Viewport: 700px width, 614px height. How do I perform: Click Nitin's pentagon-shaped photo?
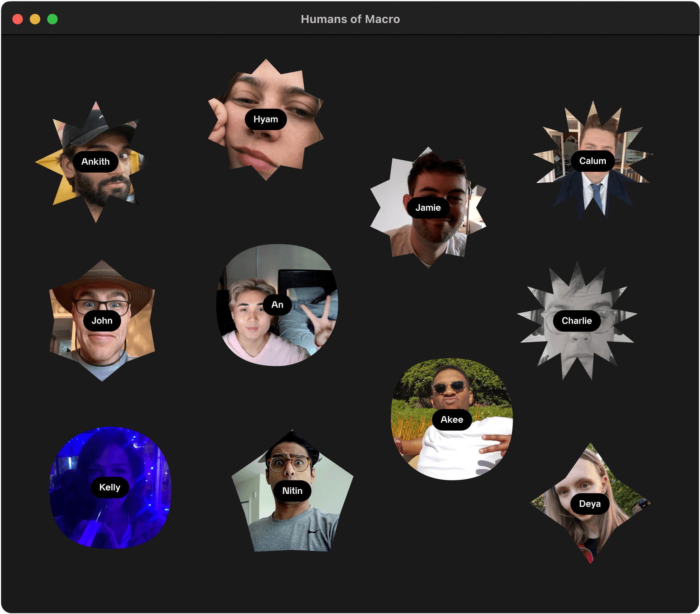(292, 525)
